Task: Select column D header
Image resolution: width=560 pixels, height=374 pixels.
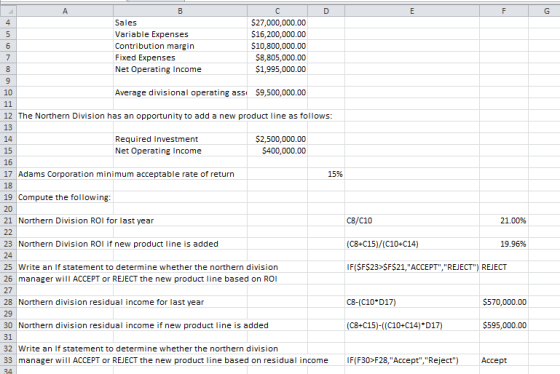Action: [326, 11]
